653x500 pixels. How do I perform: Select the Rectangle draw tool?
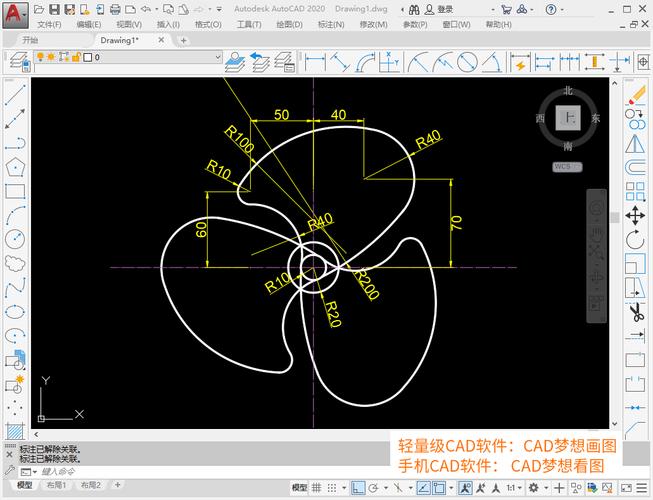[x=15, y=191]
